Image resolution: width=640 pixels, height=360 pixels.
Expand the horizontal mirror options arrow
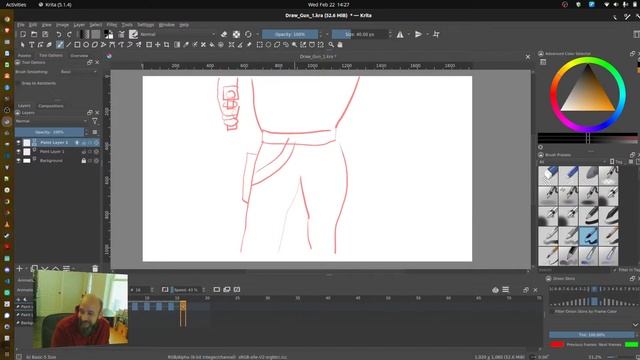[409, 34]
